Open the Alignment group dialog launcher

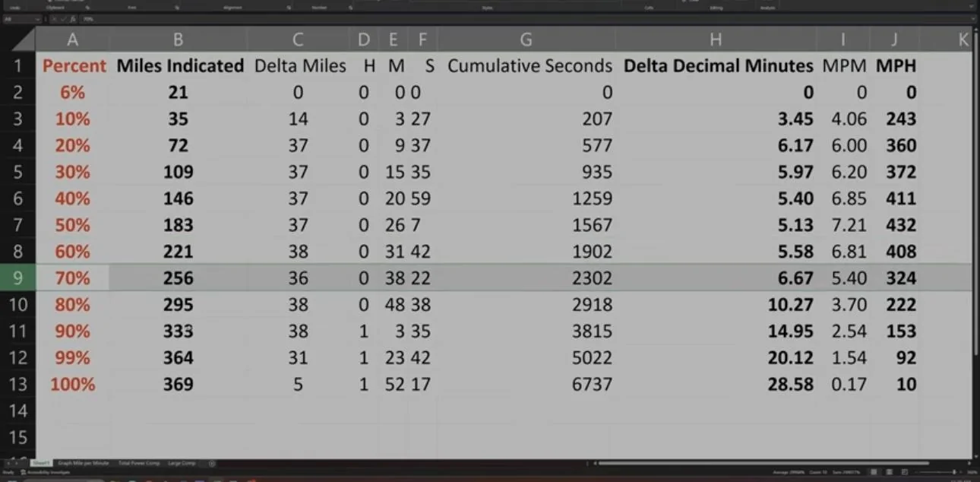289,8
